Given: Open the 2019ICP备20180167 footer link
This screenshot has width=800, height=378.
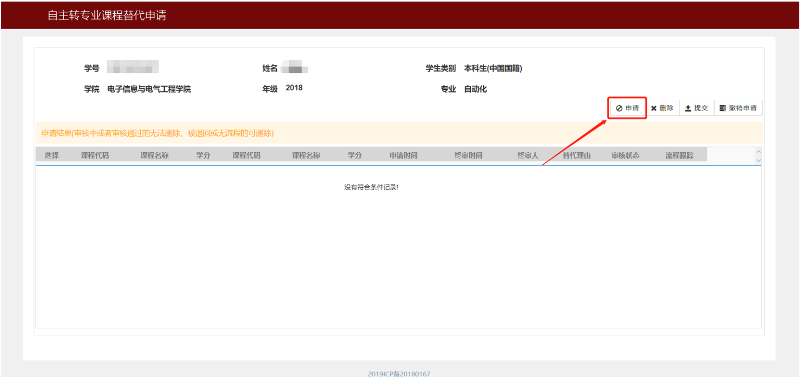Looking at the screenshot, I should point(399,374).
